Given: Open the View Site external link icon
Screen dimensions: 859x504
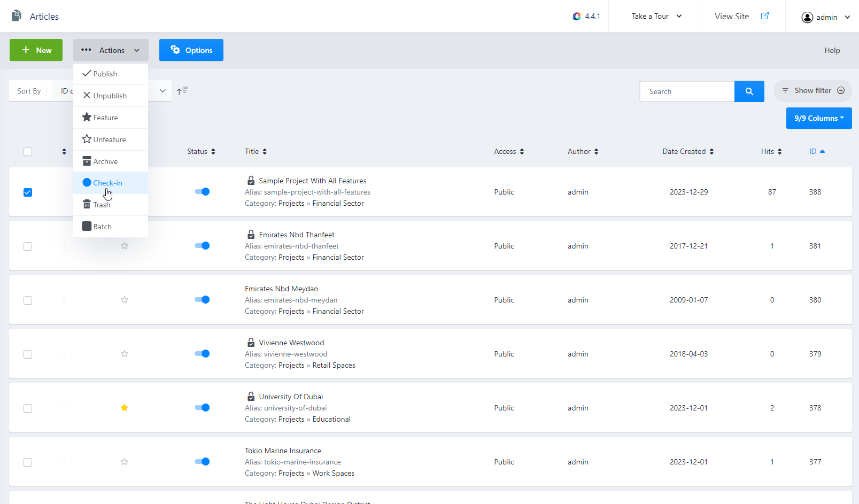Looking at the screenshot, I should (765, 15).
